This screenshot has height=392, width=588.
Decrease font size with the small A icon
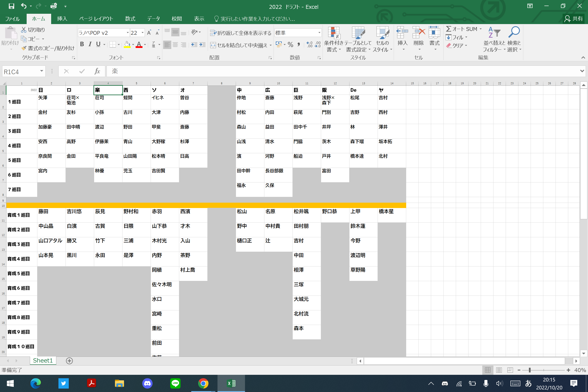(x=157, y=32)
